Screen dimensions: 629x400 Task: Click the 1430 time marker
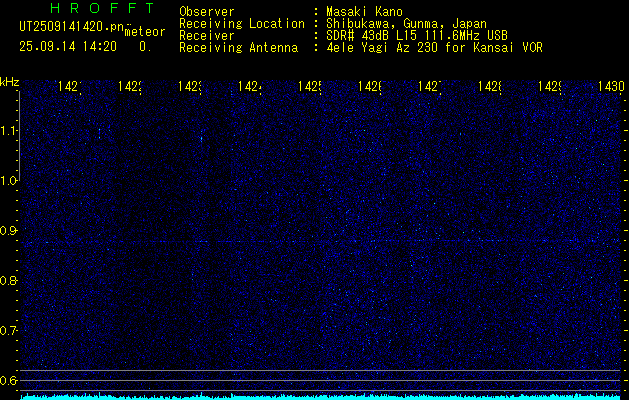(611, 86)
